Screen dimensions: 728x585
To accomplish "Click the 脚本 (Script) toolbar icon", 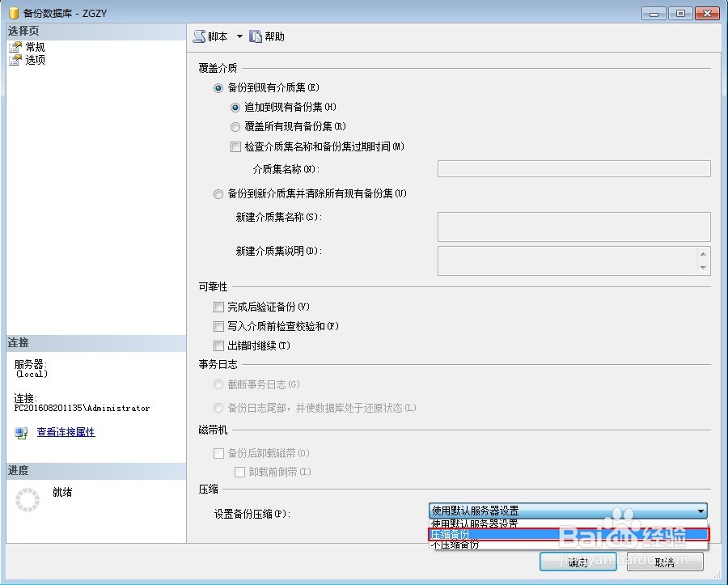I will 200,36.
